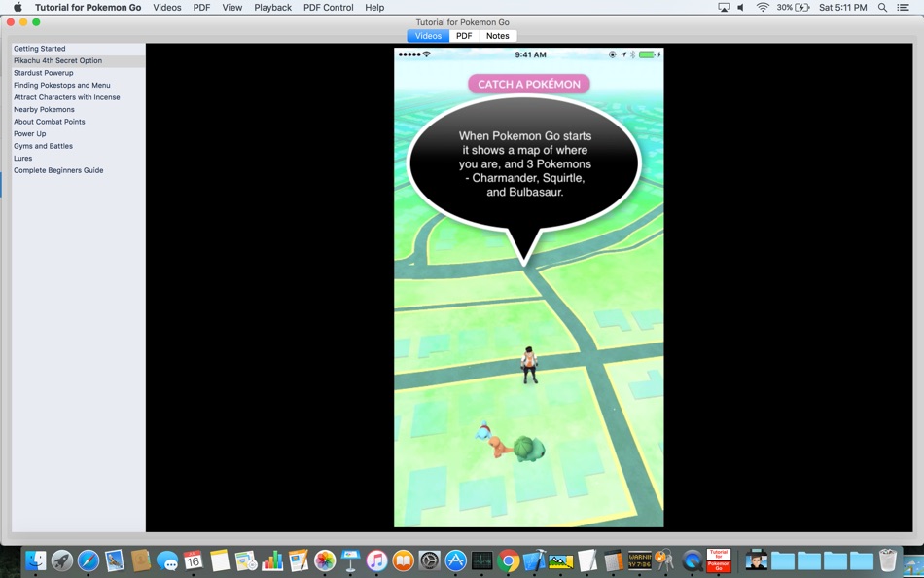Open Notes yellow notepad in dock
The height and width of the screenshot is (578, 924).
pyautogui.click(x=219, y=560)
